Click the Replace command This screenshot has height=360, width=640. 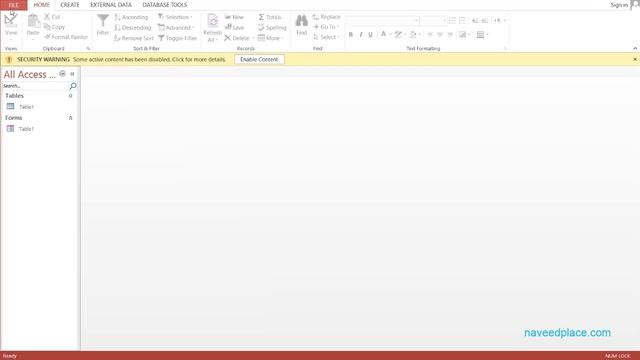pyautogui.click(x=327, y=17)
